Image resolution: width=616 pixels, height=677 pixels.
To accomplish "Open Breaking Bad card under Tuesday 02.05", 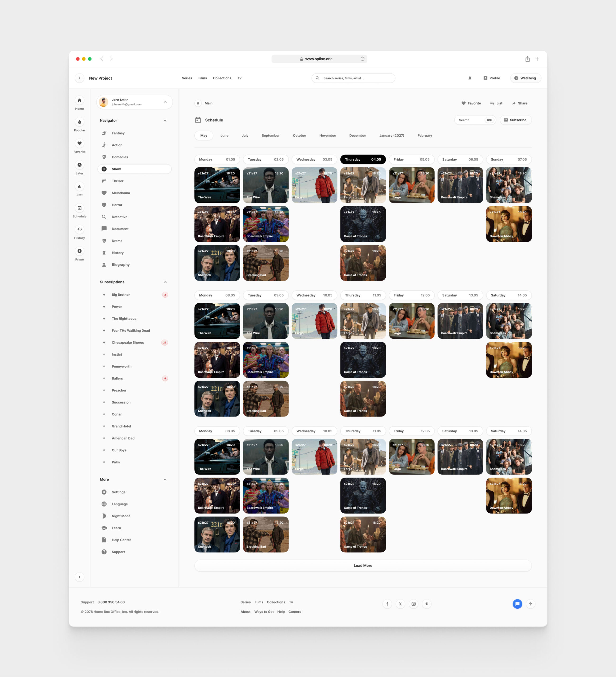I will pyautogui.click(x=266, y=263).
